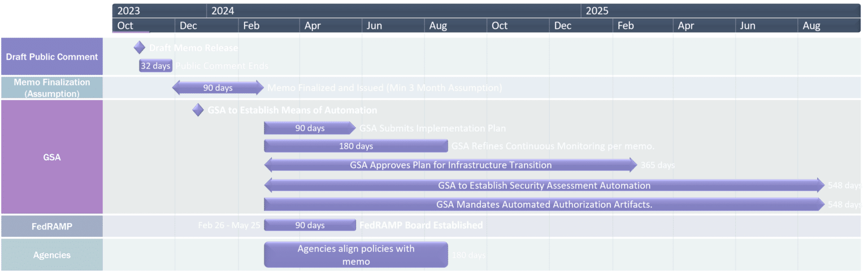The image size is (868, 274).
Task: Select the FedRAMP Board Established 90 days bar
Action: (x=310, y=225)
